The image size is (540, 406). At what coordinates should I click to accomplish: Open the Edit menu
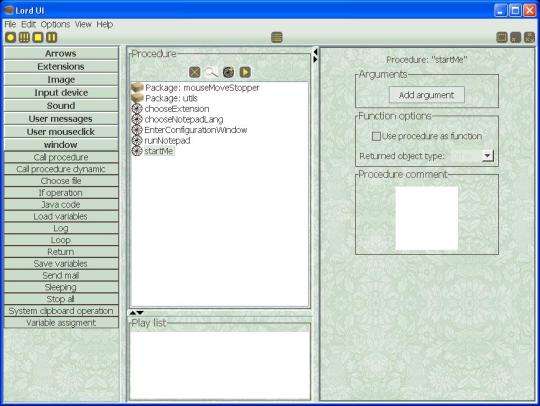[x=28, y=24]
